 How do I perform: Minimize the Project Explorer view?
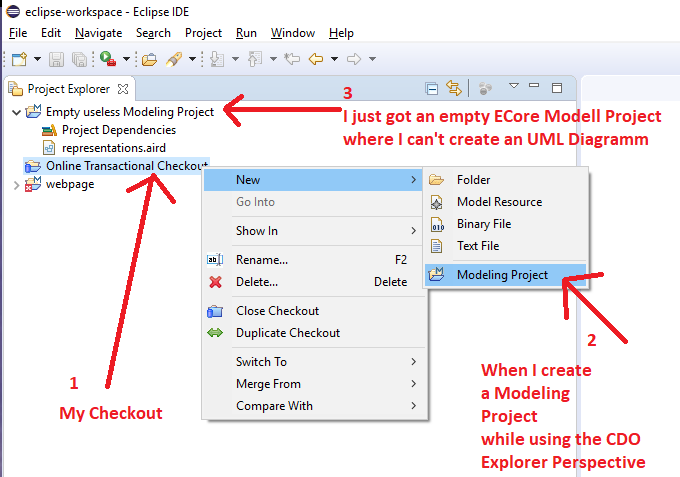[x=534, y=85]
